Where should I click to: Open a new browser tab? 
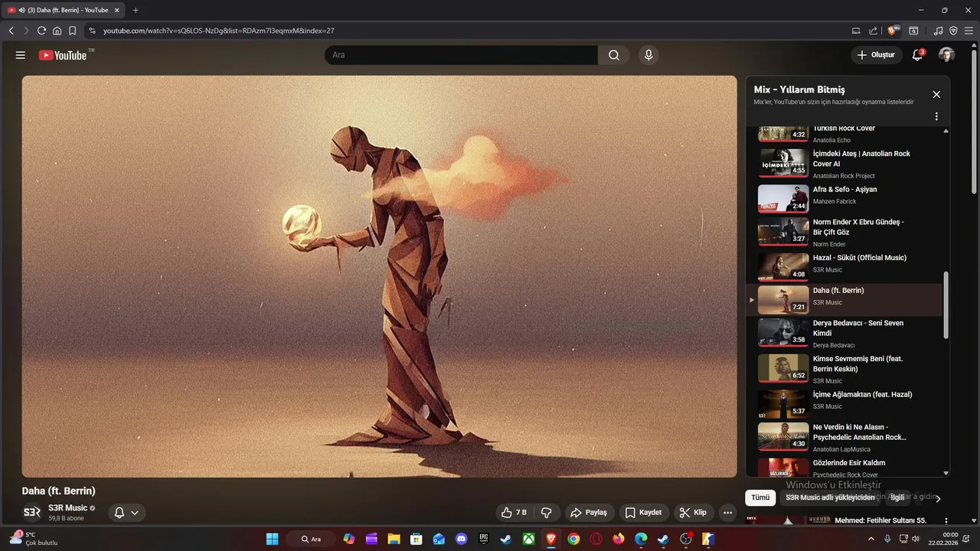136,10
